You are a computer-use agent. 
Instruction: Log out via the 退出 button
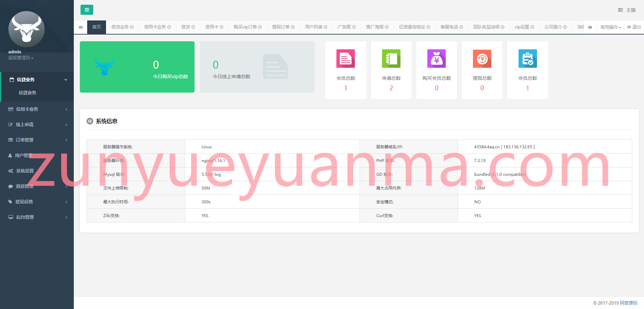point(634,27)
